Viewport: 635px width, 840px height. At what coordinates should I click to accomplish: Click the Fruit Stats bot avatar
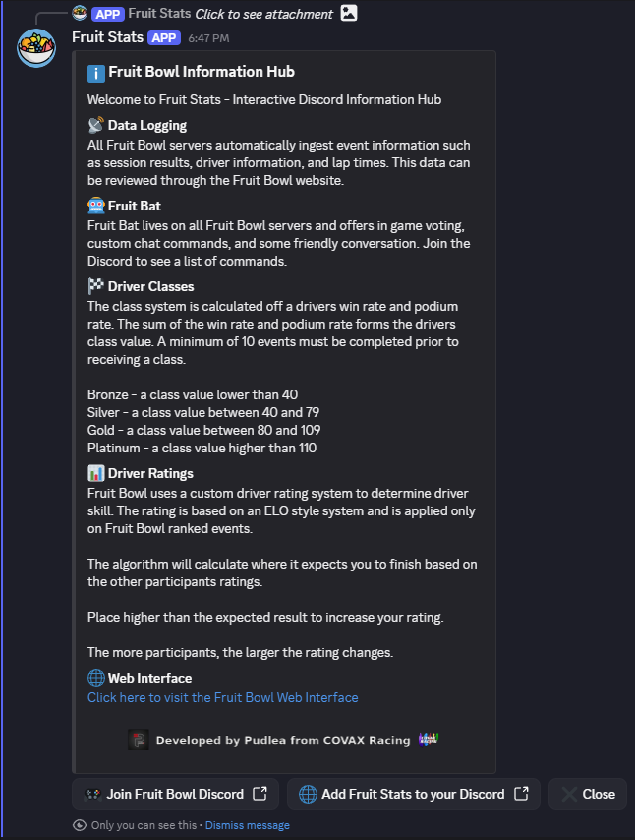click(x=36, y=47)
